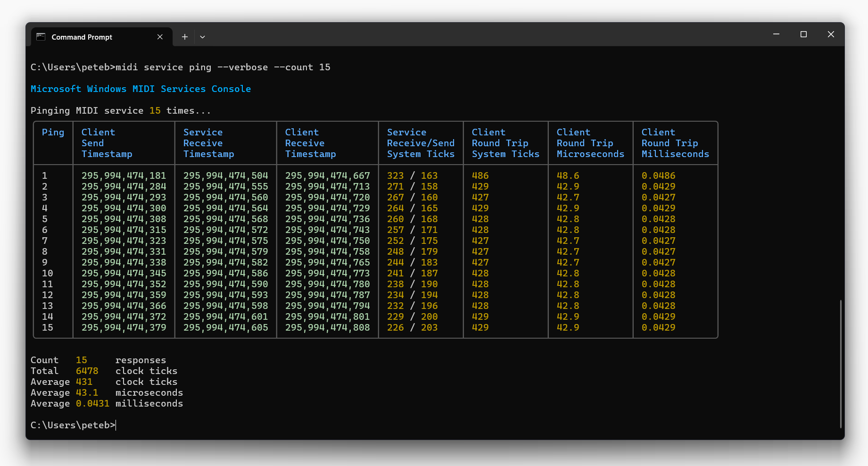Click ticks value '226 / 203'
Viewport: 868px width, 466px height.
click(413, 328)
